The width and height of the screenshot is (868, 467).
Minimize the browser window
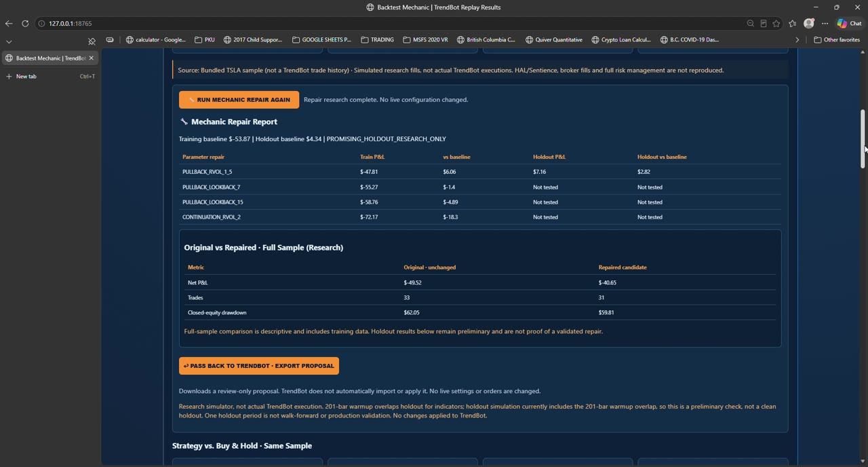click(816, 7)
